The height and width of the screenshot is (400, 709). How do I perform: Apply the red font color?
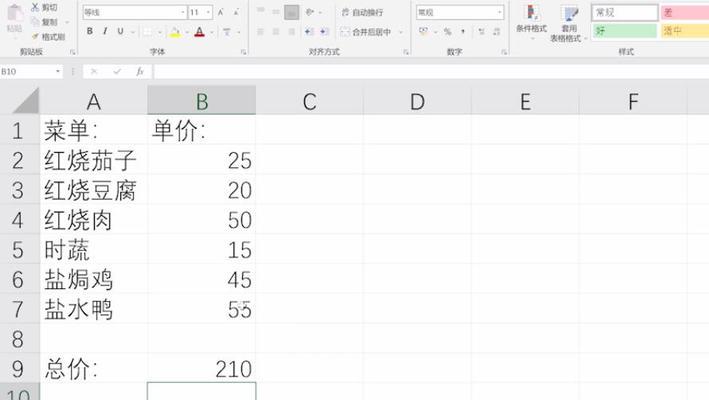pyautogui.click(x=199, y=32)
